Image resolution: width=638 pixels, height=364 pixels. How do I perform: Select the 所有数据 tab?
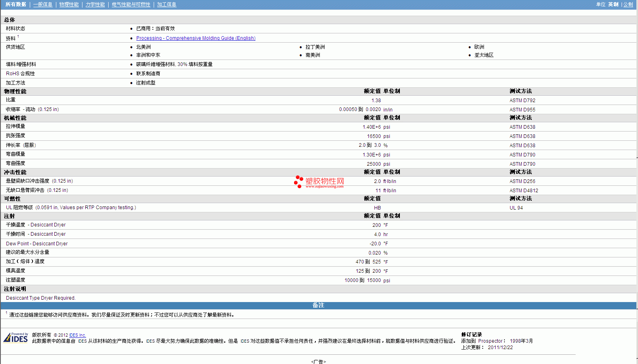(x=16, y=4)
